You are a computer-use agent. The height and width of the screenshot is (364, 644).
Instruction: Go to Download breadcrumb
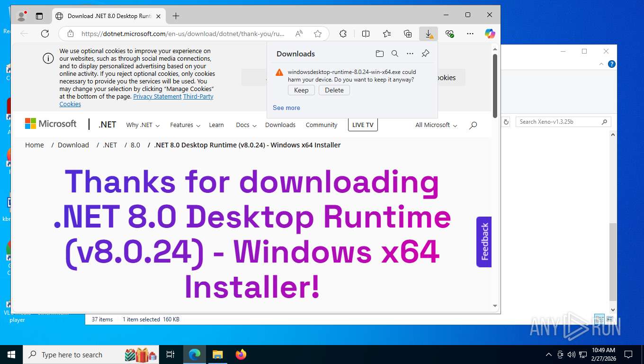pyautogui.click(x=73, y=145)
